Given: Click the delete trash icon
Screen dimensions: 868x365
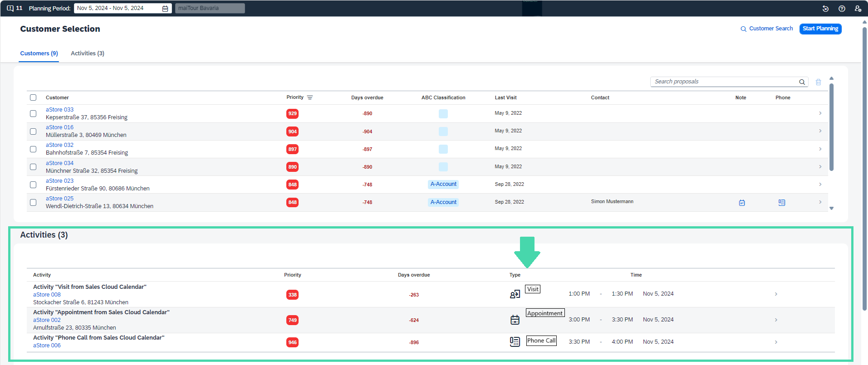Looking at the screenshot, I should tap(818, 82).
